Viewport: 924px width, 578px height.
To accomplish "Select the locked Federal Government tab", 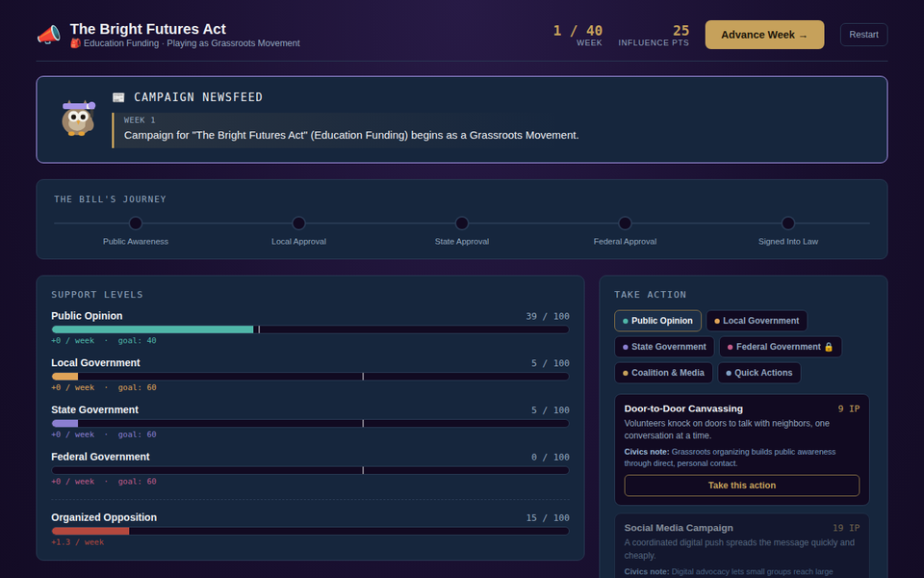I will pyautogui.click(x=781, y=347).
